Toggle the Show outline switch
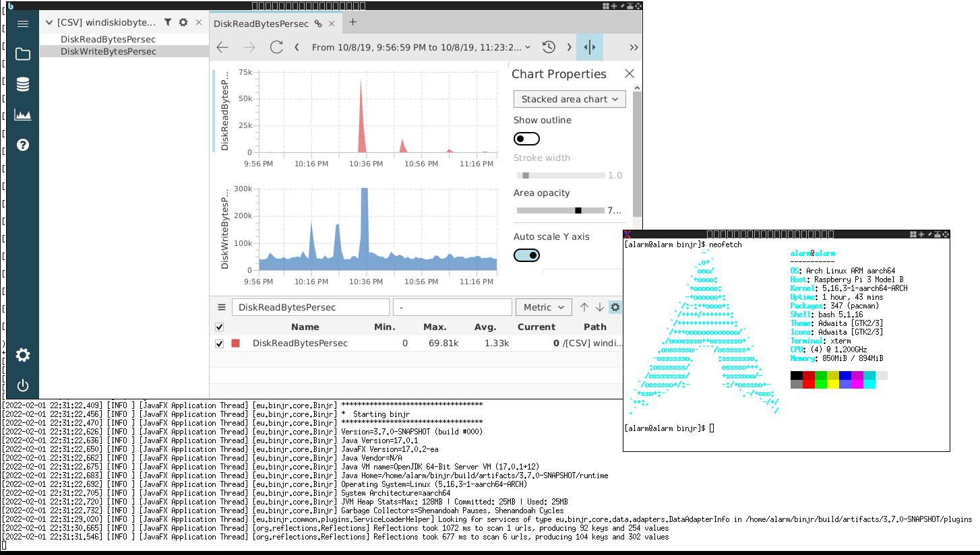The width and height of the screenshot is (980, 555). (526, 139)
